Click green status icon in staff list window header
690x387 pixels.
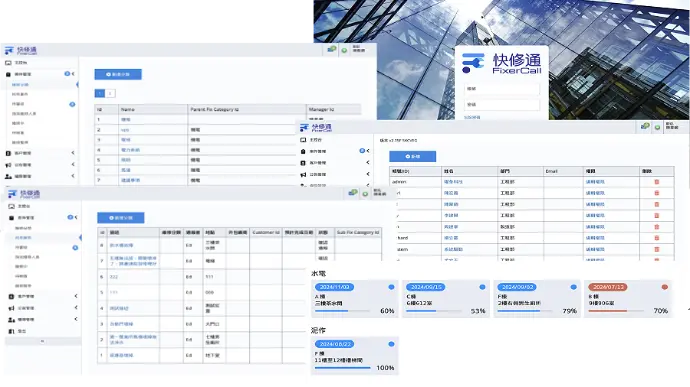pos(657,127)
